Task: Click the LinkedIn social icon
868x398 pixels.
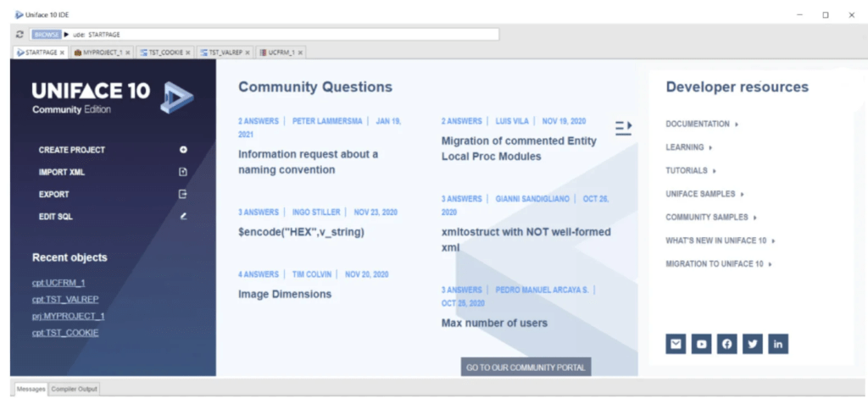Action: [778, 344]
